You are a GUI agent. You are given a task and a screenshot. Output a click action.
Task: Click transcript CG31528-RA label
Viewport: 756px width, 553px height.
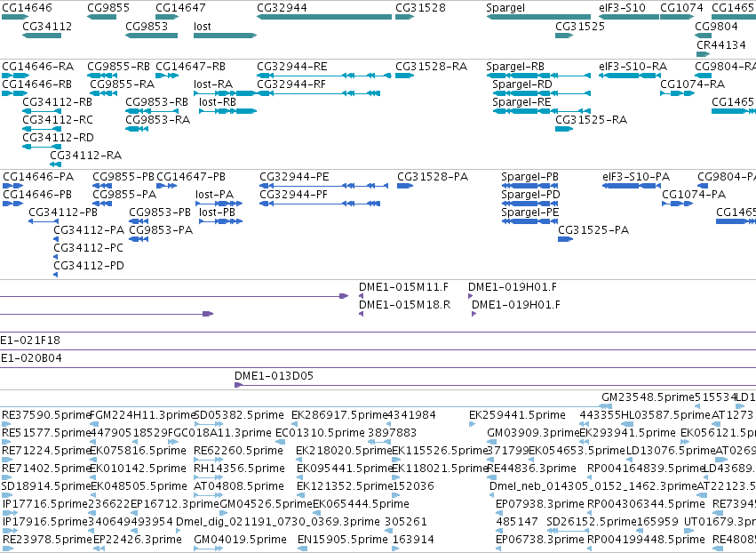click(432, 66)
